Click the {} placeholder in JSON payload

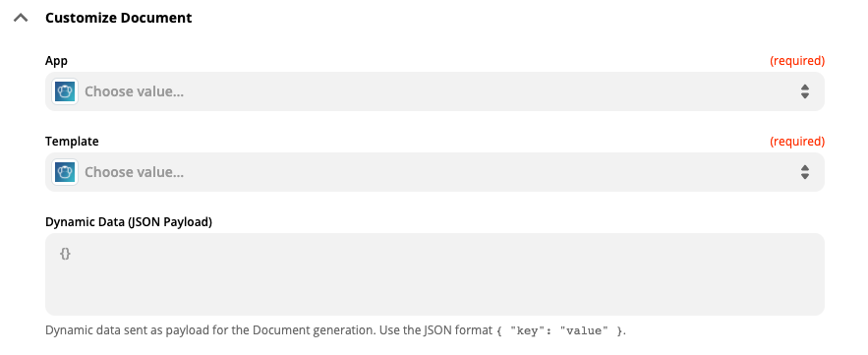pyautogui.click(x=65, y=255)
